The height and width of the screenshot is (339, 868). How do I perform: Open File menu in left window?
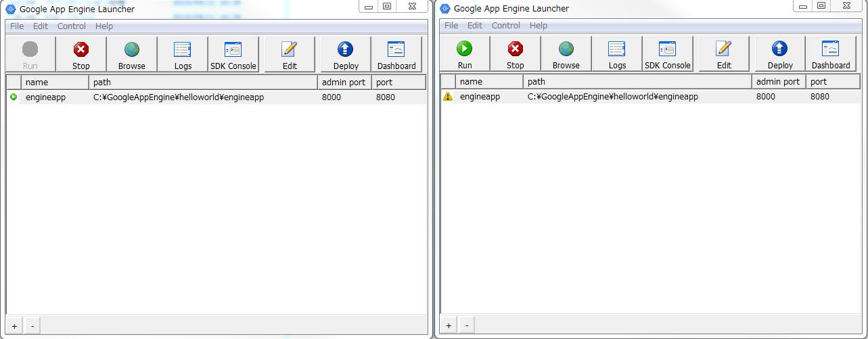click(17, 26)
